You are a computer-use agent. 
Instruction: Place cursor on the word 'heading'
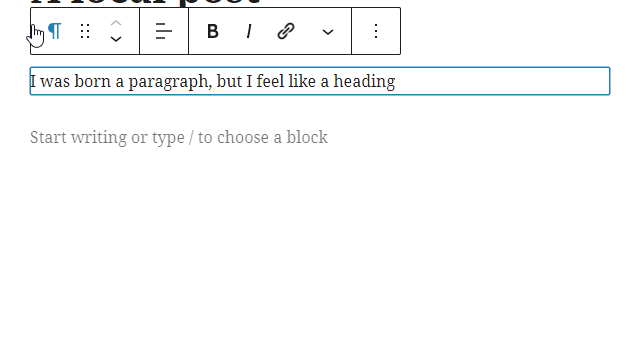pyautogui.click(x=364, y=82)
